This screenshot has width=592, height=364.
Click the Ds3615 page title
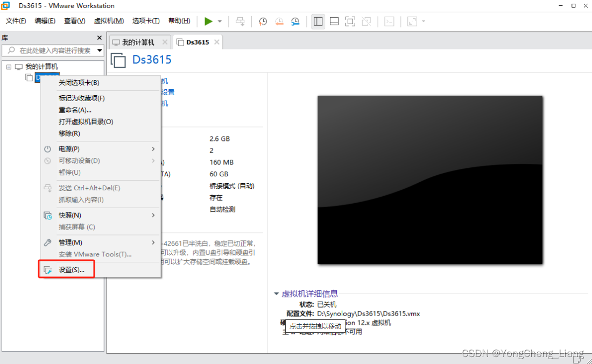pyautogui.click(x=152, y=60)
